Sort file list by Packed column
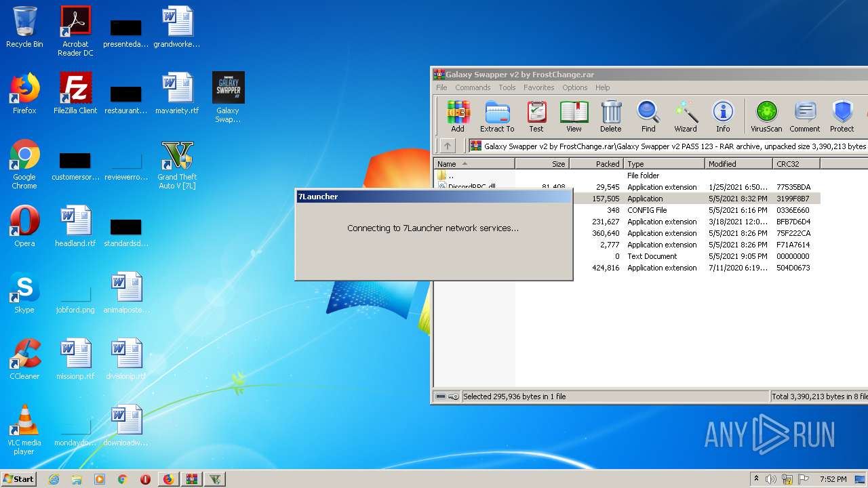The image size is (868, 488). point(596,164)
